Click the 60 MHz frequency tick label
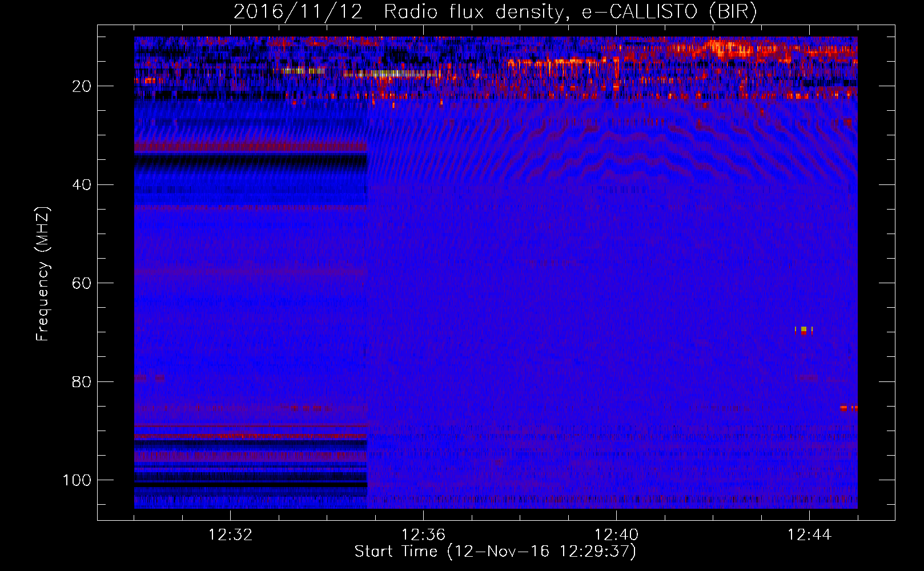Screen dimensions: 924x571 pyautogui.click(x=82, y=283)
